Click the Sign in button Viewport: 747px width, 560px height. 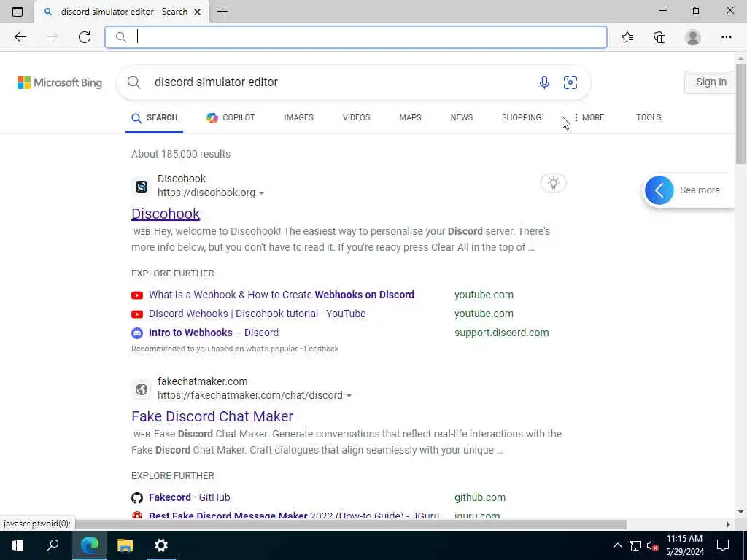[x=711, y=82]
